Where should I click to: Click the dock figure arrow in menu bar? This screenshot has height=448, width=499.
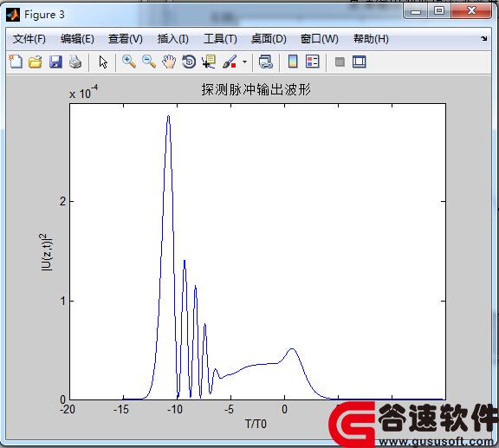(x=484, y=38)
